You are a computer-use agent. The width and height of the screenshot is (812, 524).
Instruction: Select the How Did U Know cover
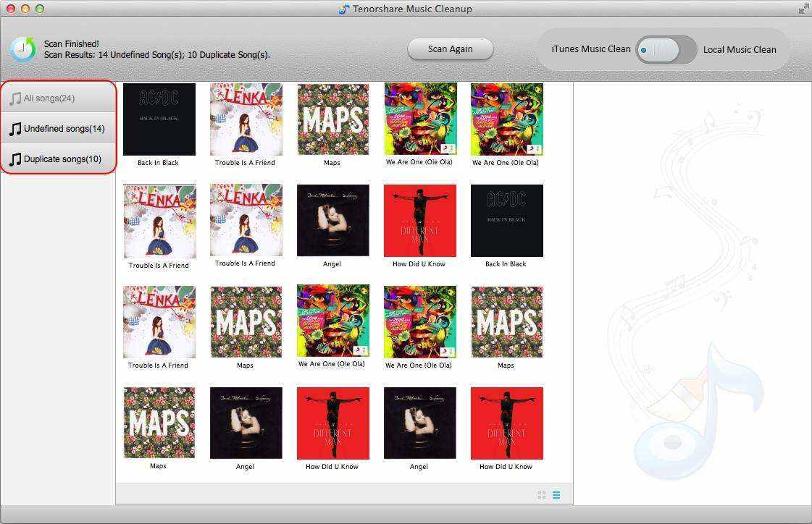pyautogui.click(x=419, y=221)
